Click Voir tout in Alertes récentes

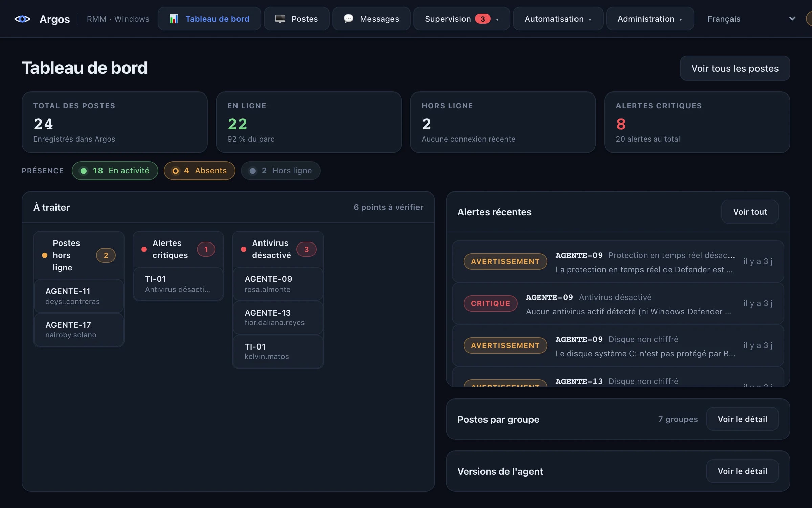point(750,212)
